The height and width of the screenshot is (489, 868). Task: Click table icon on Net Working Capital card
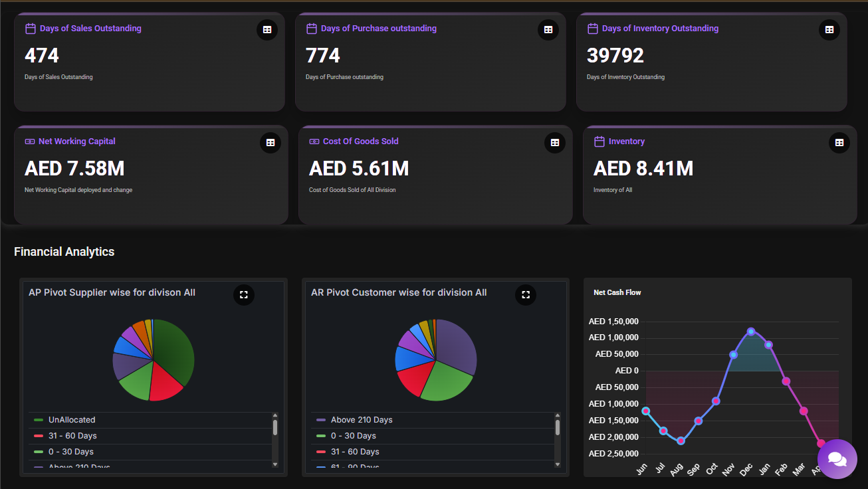[x=271, y=143]
